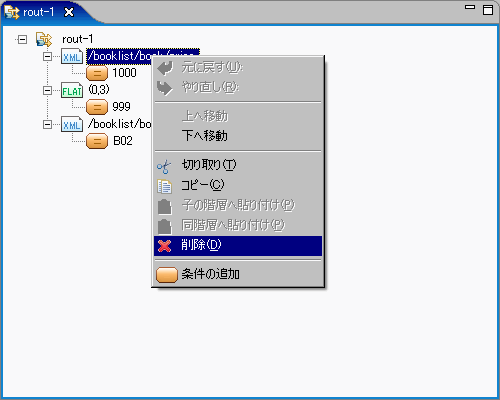The height and width of the screenshot is (400, 500).
Task: Choose 削除(D) delete entry
Action: click(238, 246)
